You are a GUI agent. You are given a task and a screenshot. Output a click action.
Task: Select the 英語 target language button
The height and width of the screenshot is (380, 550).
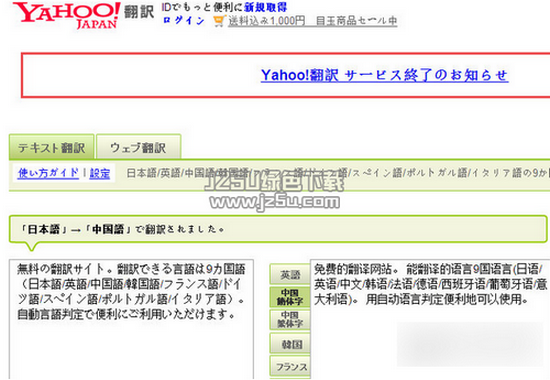click(x=290, y=275)
